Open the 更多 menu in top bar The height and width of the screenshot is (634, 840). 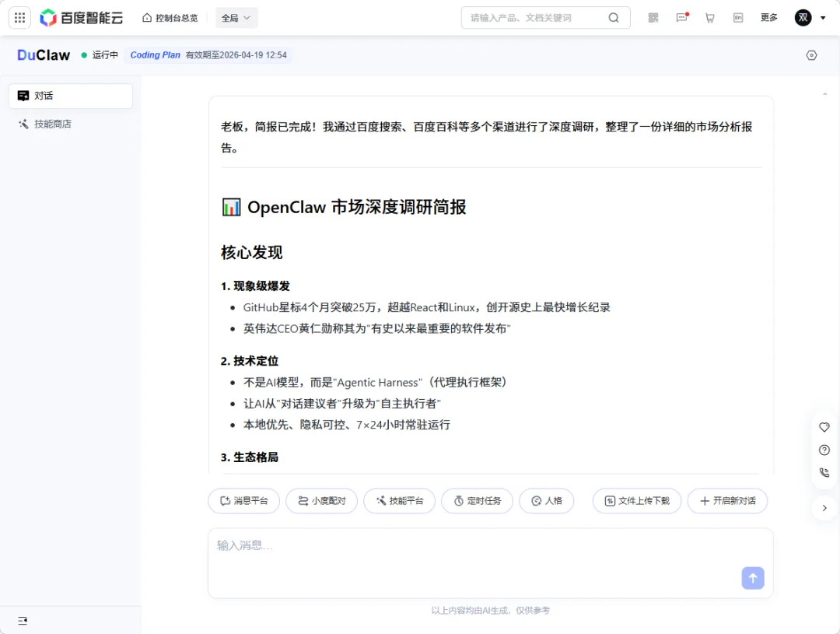pyautogui.click(x=769, y=17)
